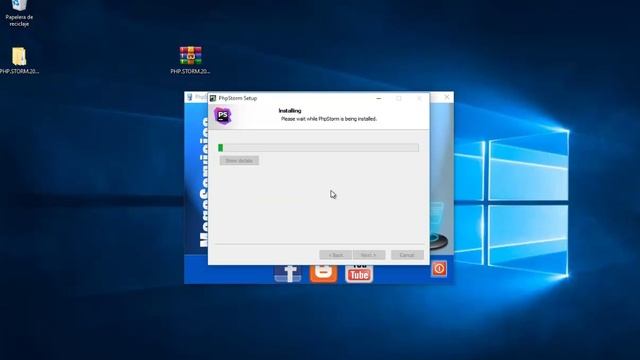
Task: Close the background launcher window
Action: point(447,97)
